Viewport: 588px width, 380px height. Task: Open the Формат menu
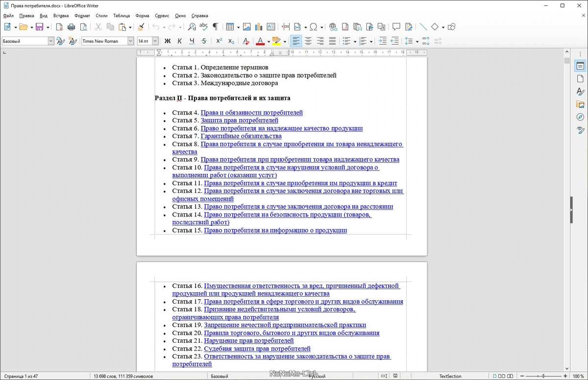click(x=82, y=16)
